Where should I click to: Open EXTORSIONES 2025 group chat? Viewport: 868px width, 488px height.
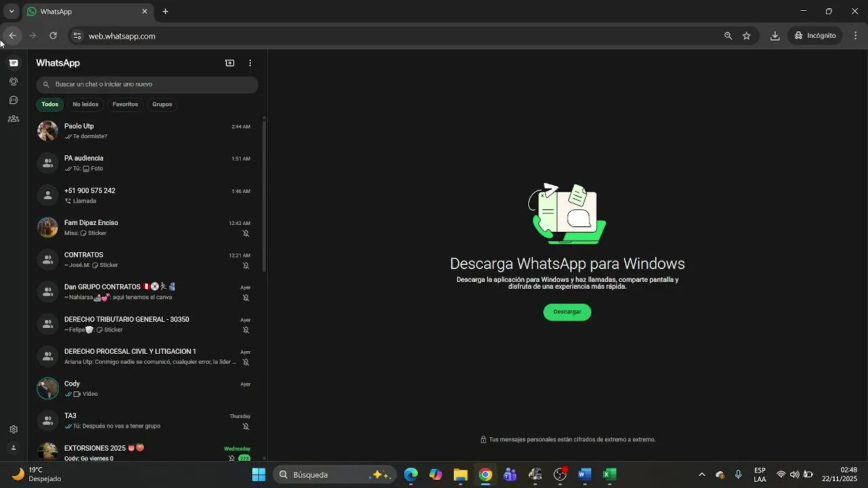pos(144,451)
